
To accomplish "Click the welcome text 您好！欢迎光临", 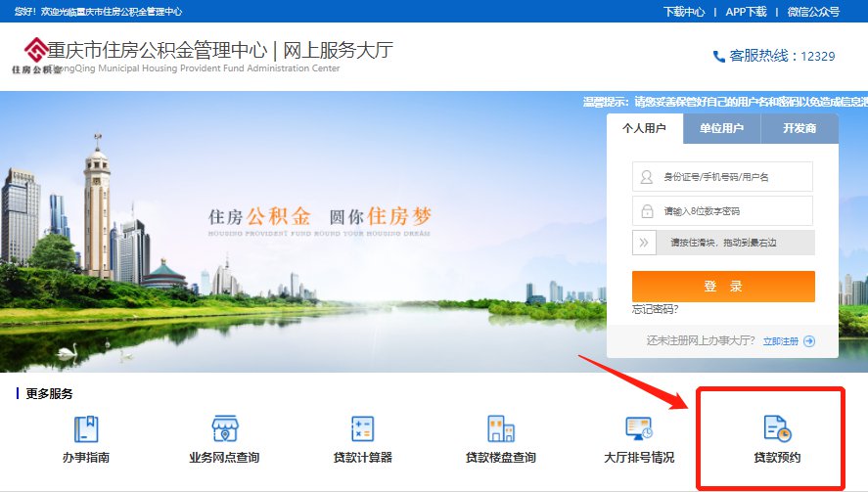I will coord(98,12).
